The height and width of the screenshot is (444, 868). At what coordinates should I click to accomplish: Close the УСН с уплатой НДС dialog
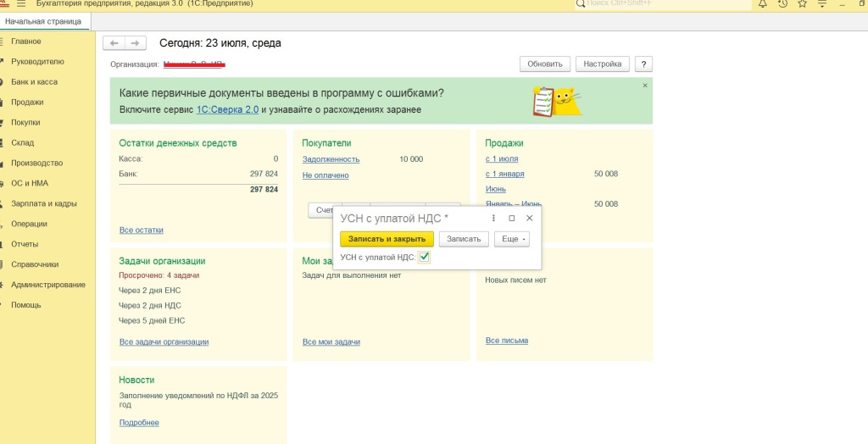[529, 218]
